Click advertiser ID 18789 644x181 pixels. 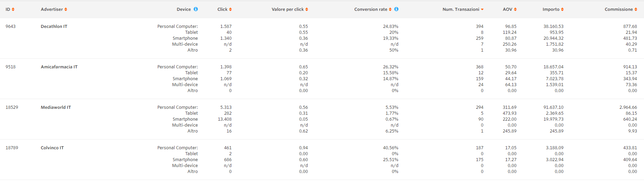12,148
